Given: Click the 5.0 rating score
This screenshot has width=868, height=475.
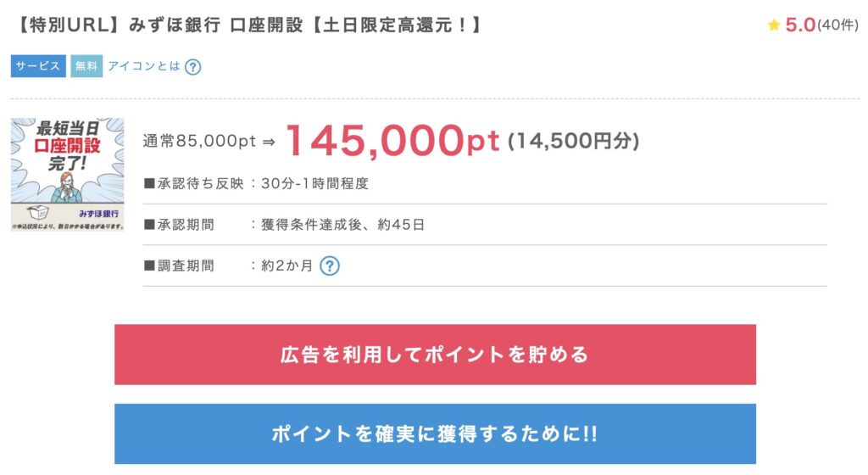Looking at the screenshot, I should tap(799, 25).
